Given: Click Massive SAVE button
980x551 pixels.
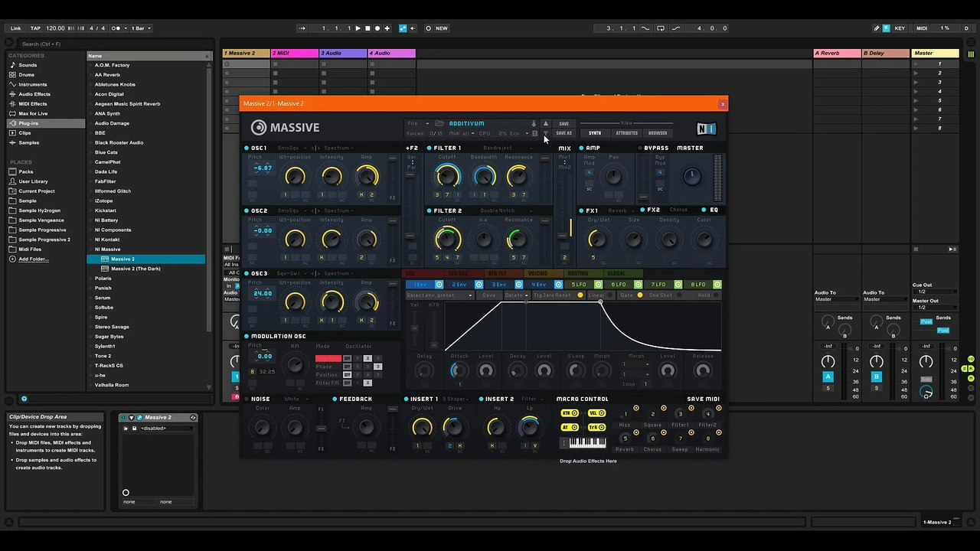Looking at the screenshot, I should click(563, 123).
